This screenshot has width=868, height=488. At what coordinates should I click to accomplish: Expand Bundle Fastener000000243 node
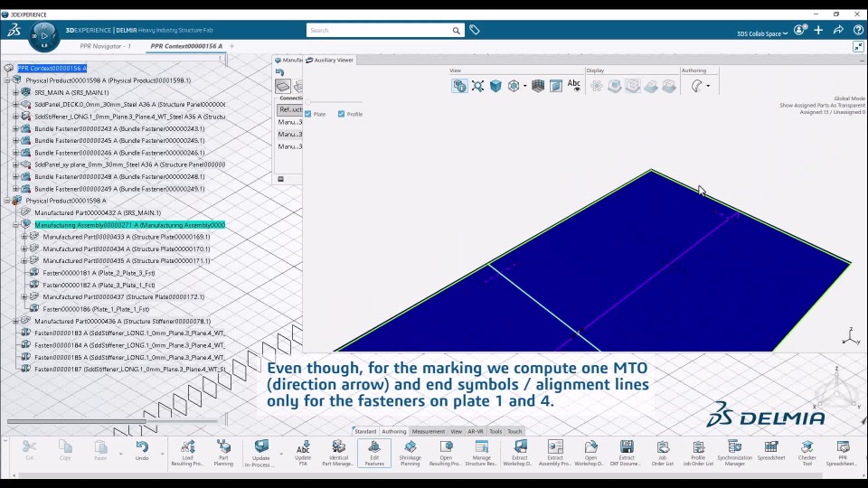tap(16, 128)
